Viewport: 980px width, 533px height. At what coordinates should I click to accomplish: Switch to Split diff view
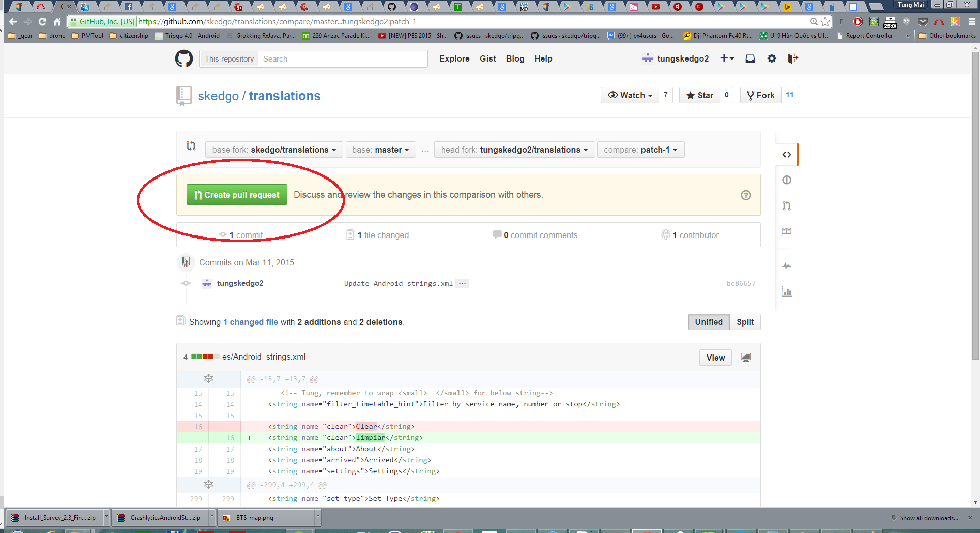(x=745, y=322)
